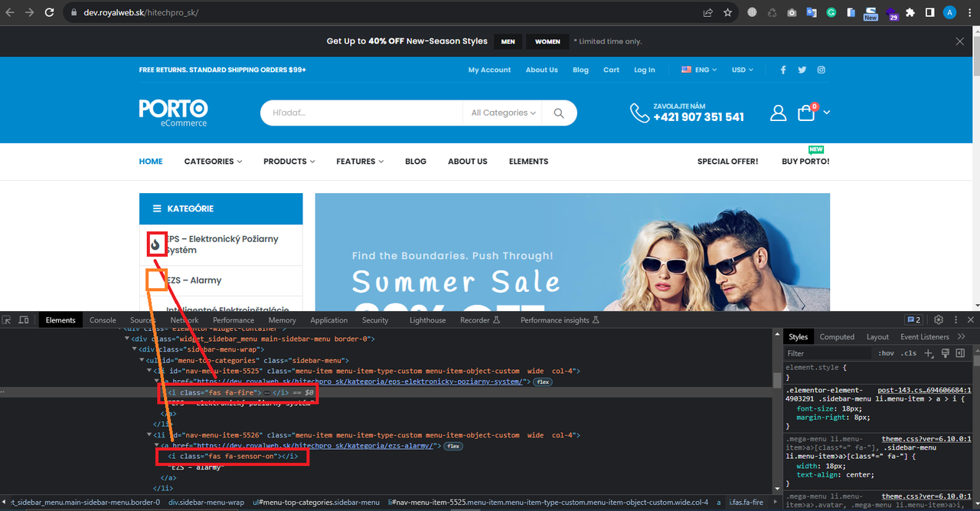Select the fas fa-sensor-on element line
The height and width of the screenshot is (511, 980).
click(x=233, y=457)
